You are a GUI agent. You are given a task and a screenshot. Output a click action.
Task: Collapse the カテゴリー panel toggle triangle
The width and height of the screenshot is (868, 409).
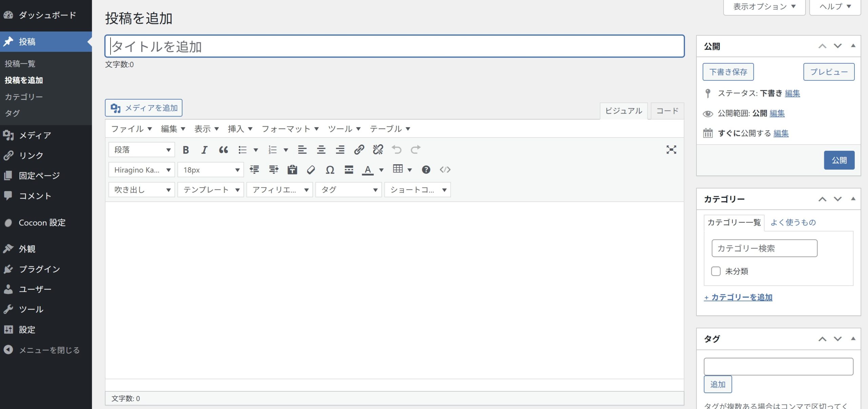pos(853,199)
